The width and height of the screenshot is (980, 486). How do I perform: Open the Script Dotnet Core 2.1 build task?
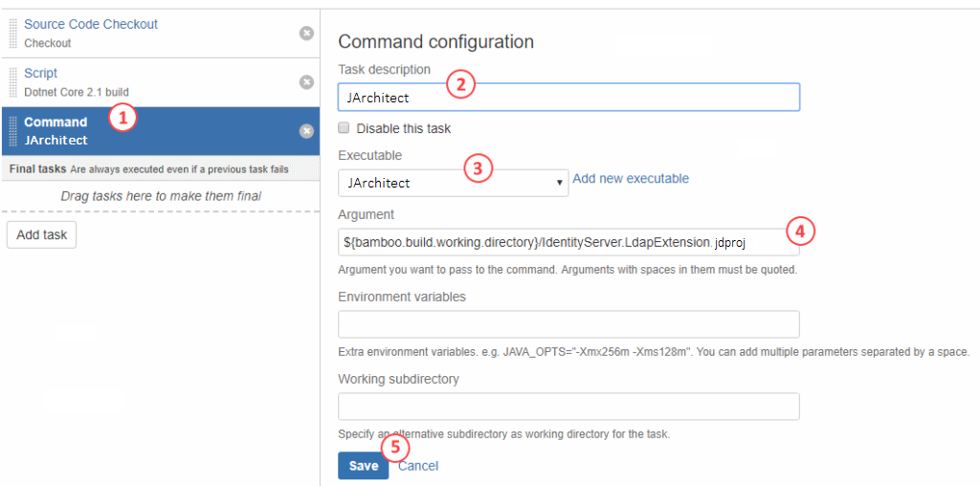(x=77, y=82)
